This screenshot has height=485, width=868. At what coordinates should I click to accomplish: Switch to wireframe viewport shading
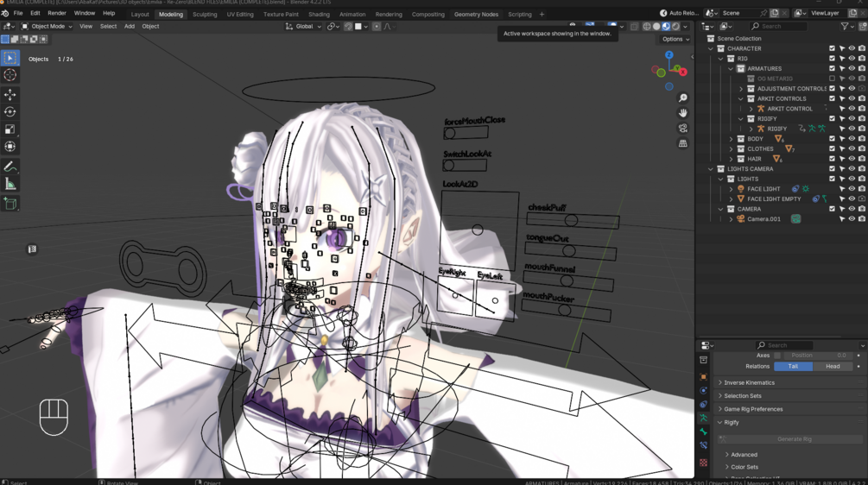coord(647,26)
